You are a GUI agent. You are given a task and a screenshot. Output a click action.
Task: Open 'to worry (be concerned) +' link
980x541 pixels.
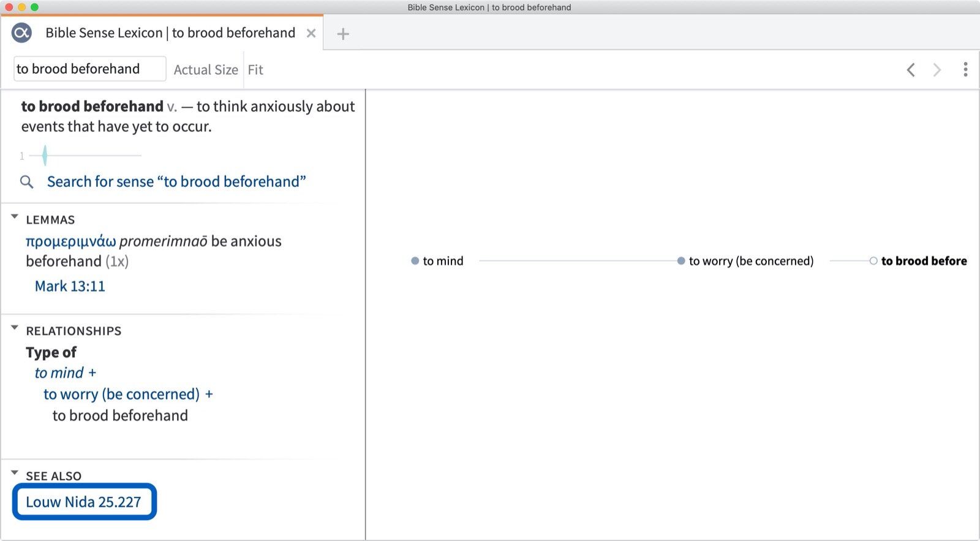click(x=128, y=394)
